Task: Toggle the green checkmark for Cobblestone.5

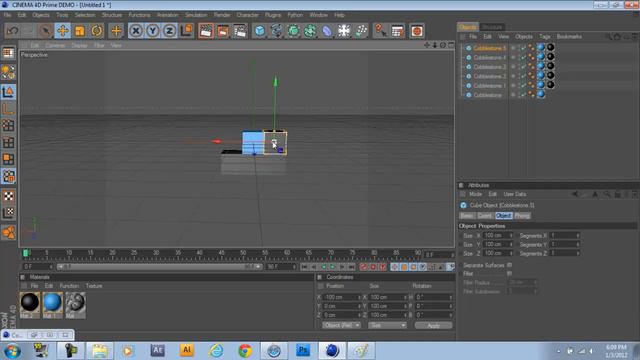Action: [523, 48]
